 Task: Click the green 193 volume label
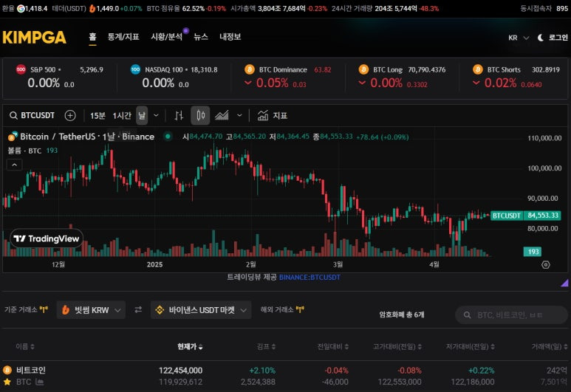click(533, 252)
